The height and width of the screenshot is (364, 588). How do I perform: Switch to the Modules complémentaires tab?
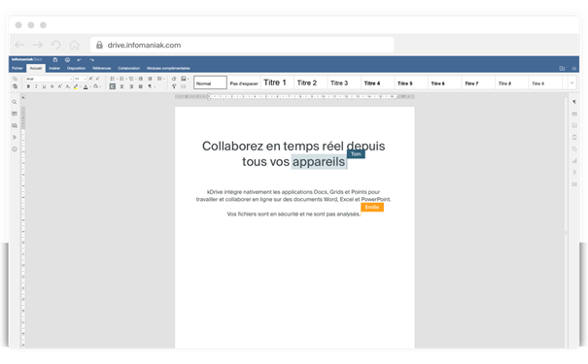click(168, 68)
